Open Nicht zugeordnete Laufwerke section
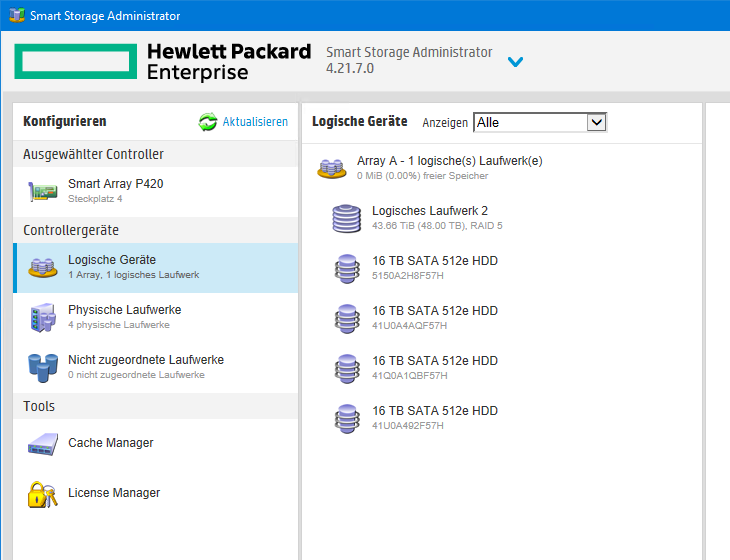The height and width of the screenshot is (560, 730). (x=155, y=368)
